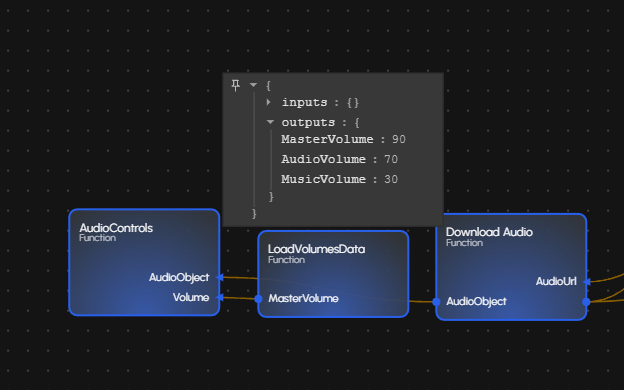Collapse the root object in inspector
The height and width of the screenshot is (390, 624).
(x=253, y=85)
